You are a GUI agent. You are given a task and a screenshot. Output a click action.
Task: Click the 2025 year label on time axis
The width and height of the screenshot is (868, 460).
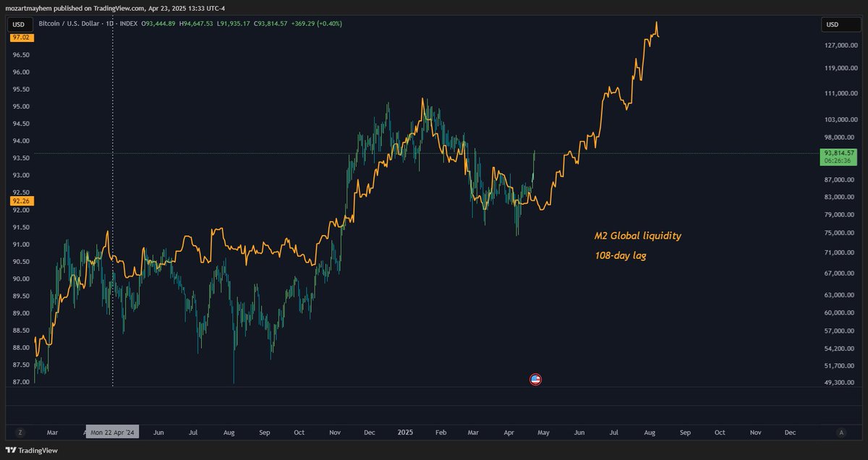coord(404,433)
